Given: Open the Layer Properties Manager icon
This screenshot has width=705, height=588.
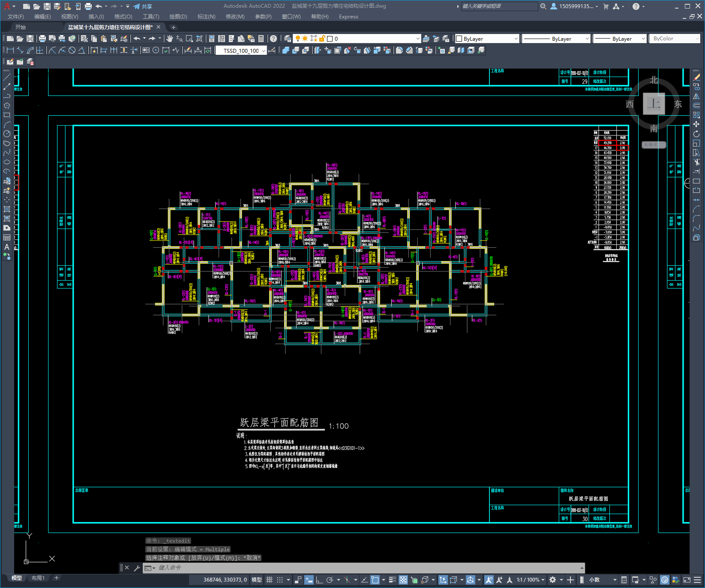Looking at the screenshot, I should 288,39.
